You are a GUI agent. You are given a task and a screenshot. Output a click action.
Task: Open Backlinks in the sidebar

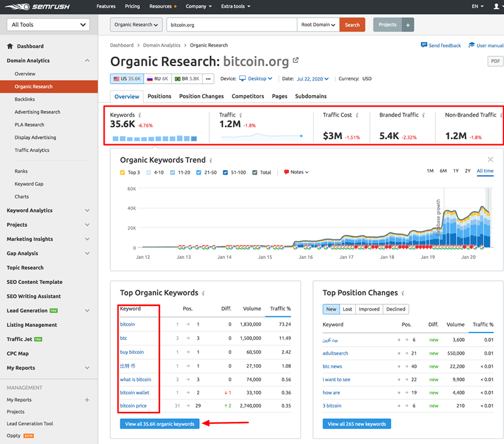[25, 100]
